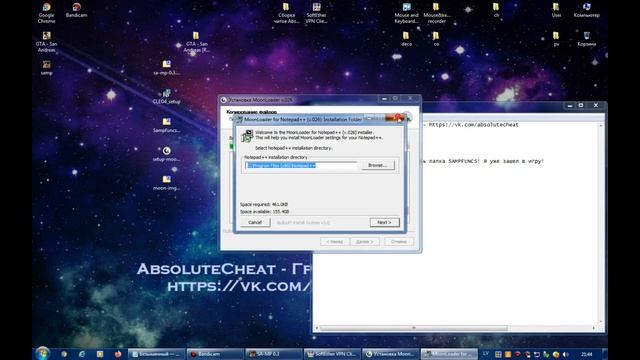Click Отмена button in Установка MoonLoader window
This screenshot has width=640, height=360.
pos(399,242)
